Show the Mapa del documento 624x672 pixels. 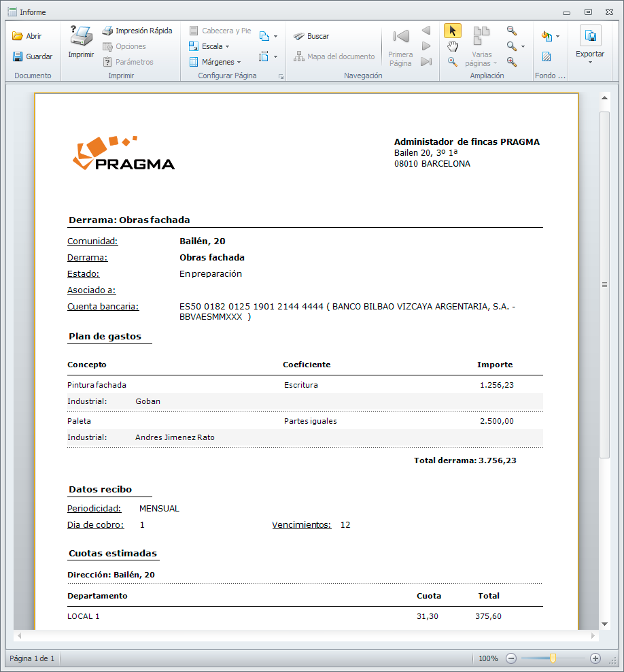coord(334,56)
